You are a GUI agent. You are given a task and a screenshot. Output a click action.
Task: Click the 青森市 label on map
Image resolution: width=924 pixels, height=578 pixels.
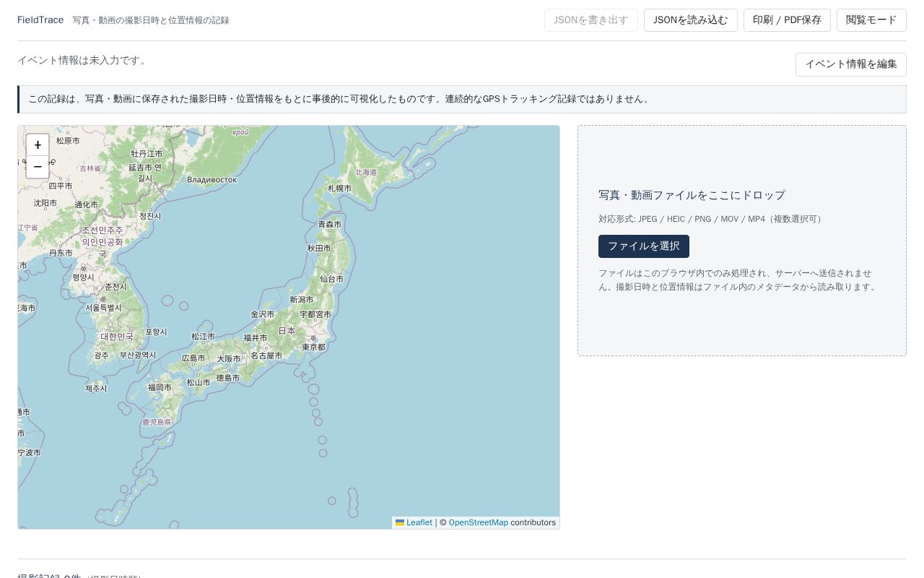pyautogui.click(x=330, y=225)
